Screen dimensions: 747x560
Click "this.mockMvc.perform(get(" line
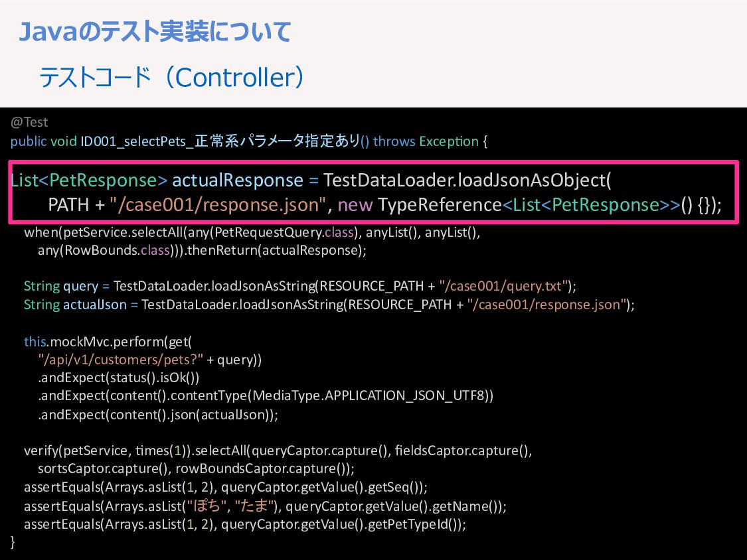point(108,342)
